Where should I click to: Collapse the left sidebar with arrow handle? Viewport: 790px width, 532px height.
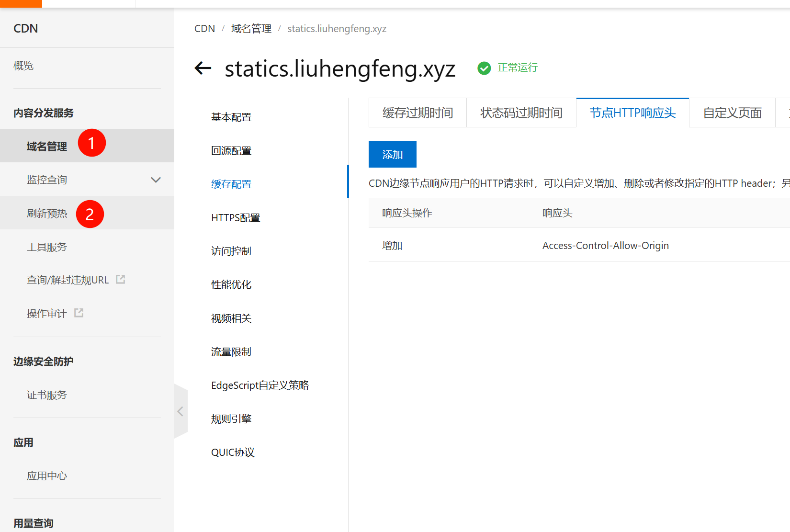click(181, 411)
